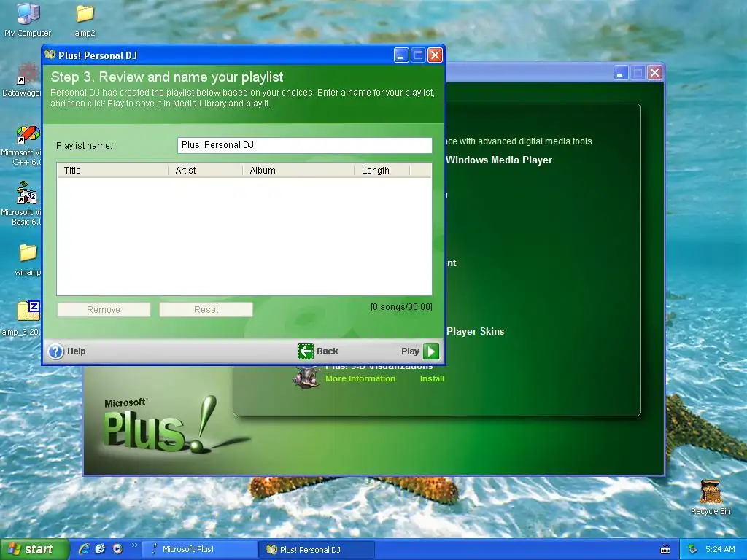Click the Help label in Personal DJ
This screenshot has height=560, width=747.
point(76,351)
